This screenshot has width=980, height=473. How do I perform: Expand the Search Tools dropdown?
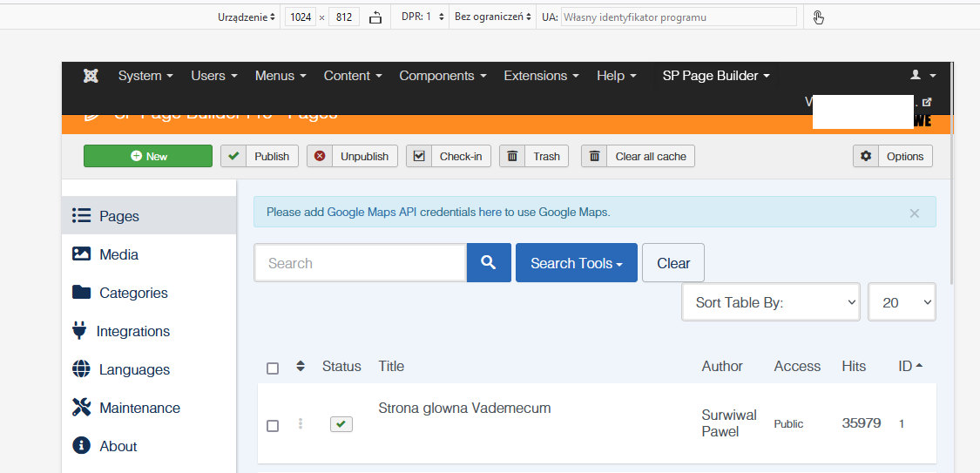pyautogui.click(x=576, y=263)
